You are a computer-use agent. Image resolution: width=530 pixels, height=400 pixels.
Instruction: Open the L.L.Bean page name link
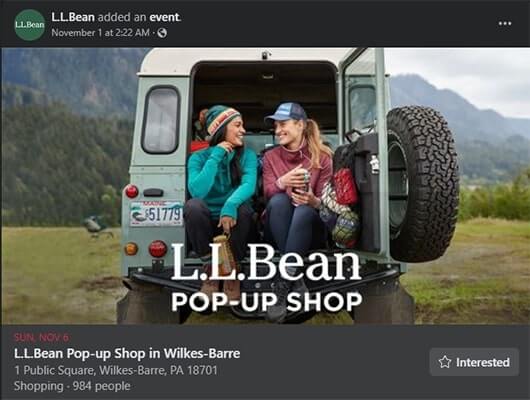point(73,17)
